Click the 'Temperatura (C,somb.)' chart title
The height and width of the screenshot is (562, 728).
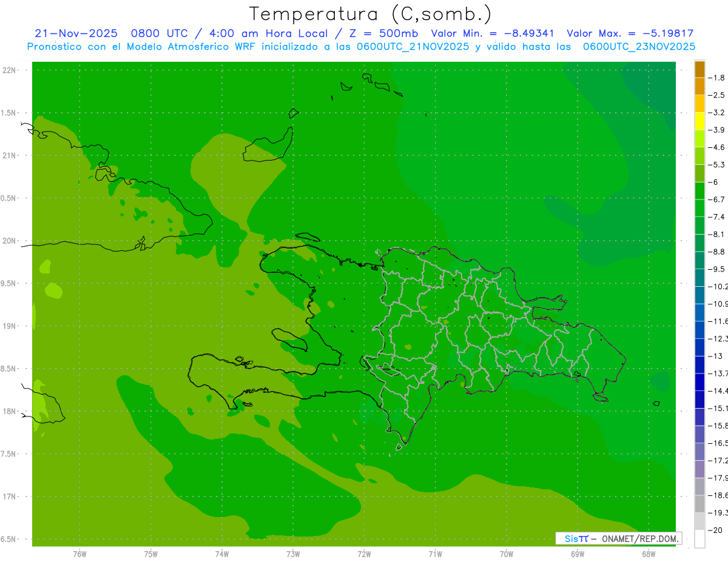pos(371,13)
